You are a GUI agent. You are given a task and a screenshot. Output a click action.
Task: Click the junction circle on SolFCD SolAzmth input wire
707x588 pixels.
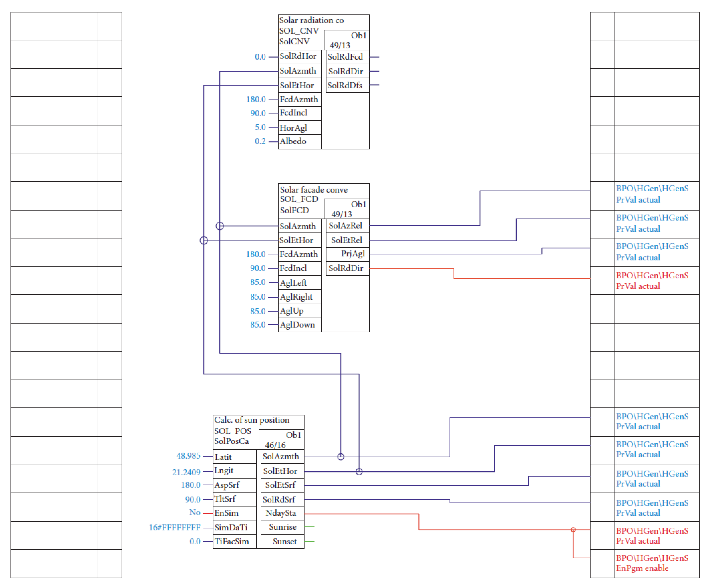coord(219,226)
